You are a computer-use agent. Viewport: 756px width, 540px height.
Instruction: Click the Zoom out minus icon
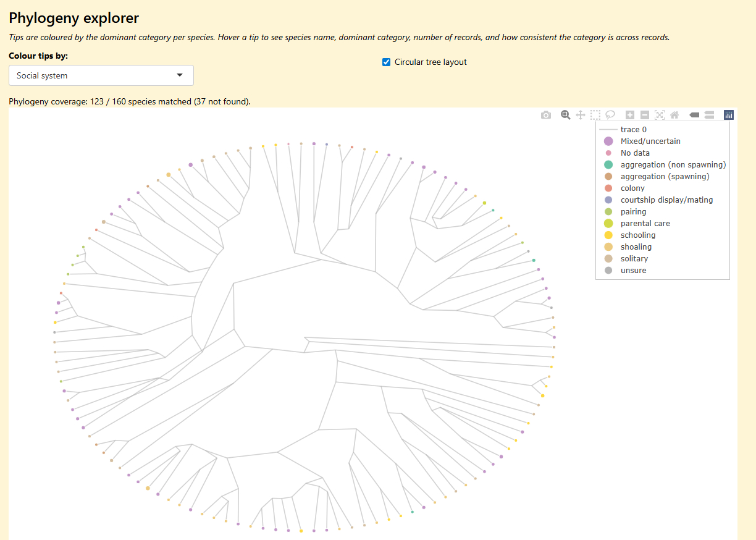pos(645,115)
